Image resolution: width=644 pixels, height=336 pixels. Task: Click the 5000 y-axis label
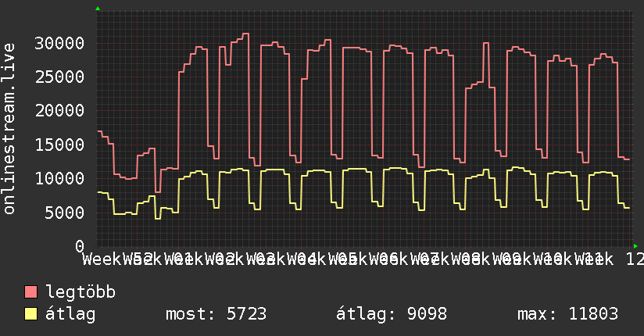point(65,213)
